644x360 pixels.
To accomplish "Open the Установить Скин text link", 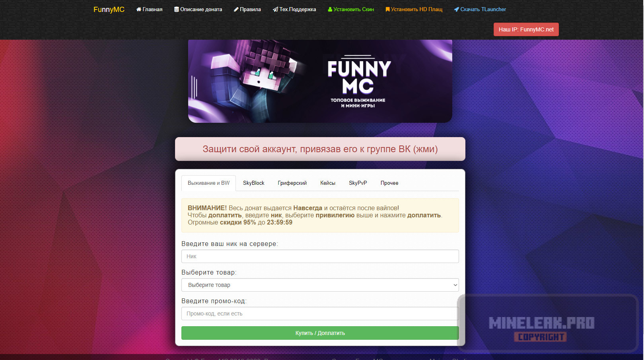I will (x=354, y=9).
